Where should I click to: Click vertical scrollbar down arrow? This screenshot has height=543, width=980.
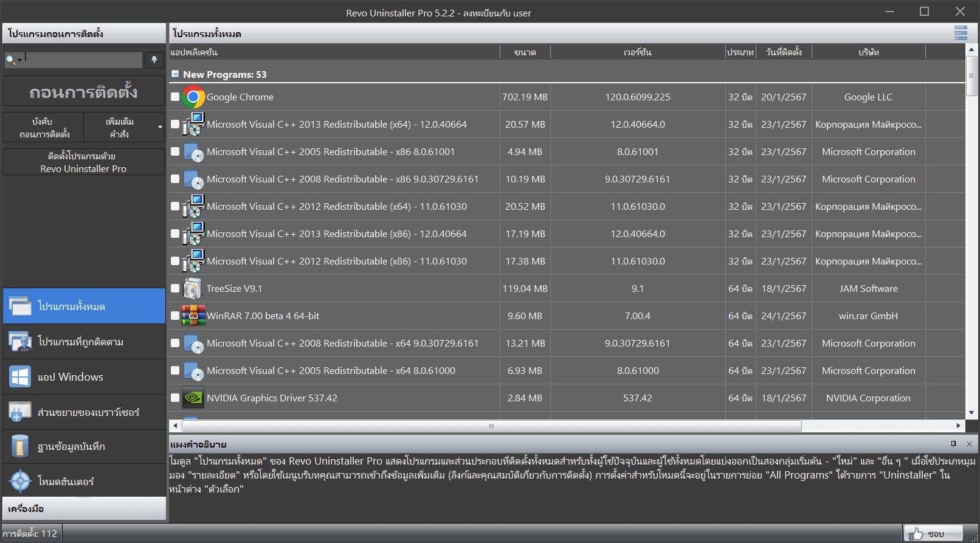pyautogui.click(x=971, y=413)
